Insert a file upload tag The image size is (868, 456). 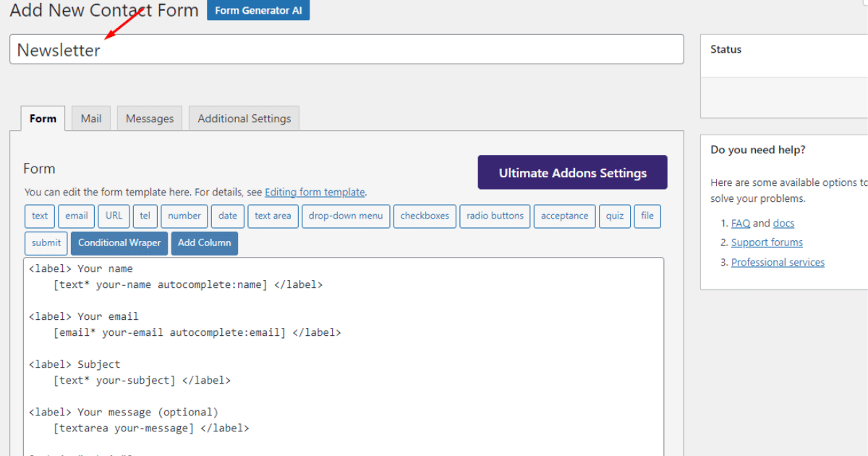coord(647,216)
